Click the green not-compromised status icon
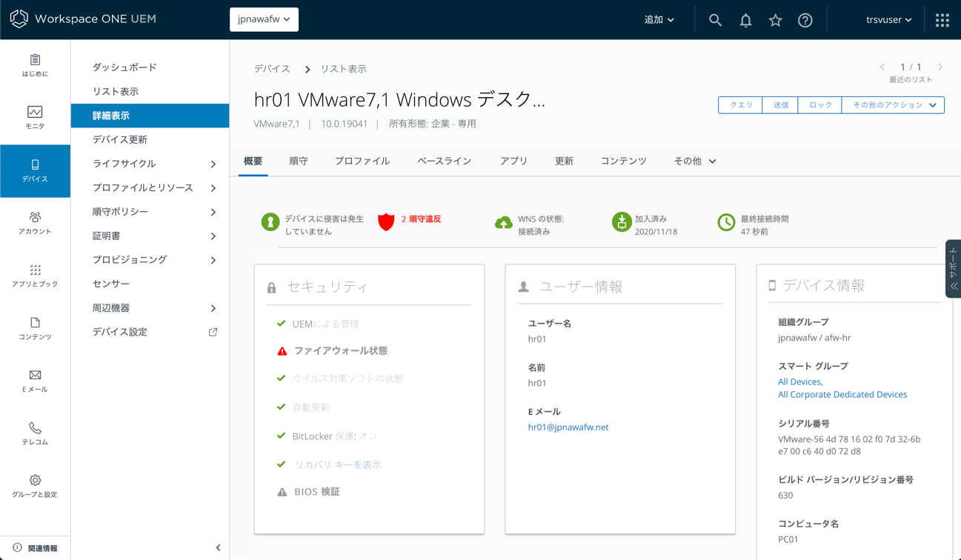The image size is (961, 560). (x=270, y=221)
